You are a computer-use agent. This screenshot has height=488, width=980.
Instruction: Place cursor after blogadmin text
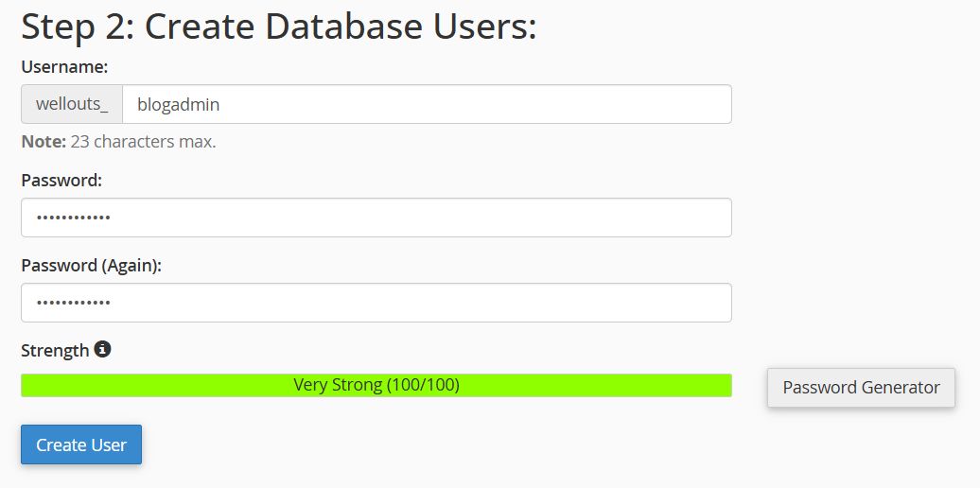[x=221, y=104]
